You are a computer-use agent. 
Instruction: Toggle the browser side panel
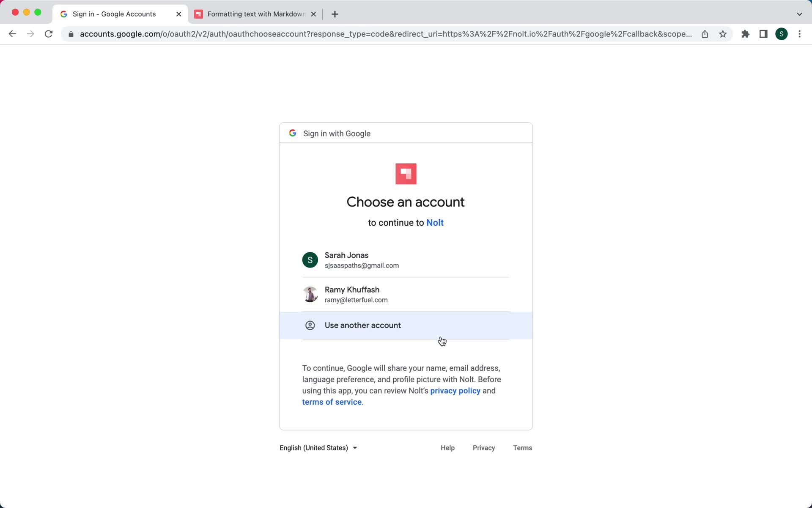click(x=763, y=34)
